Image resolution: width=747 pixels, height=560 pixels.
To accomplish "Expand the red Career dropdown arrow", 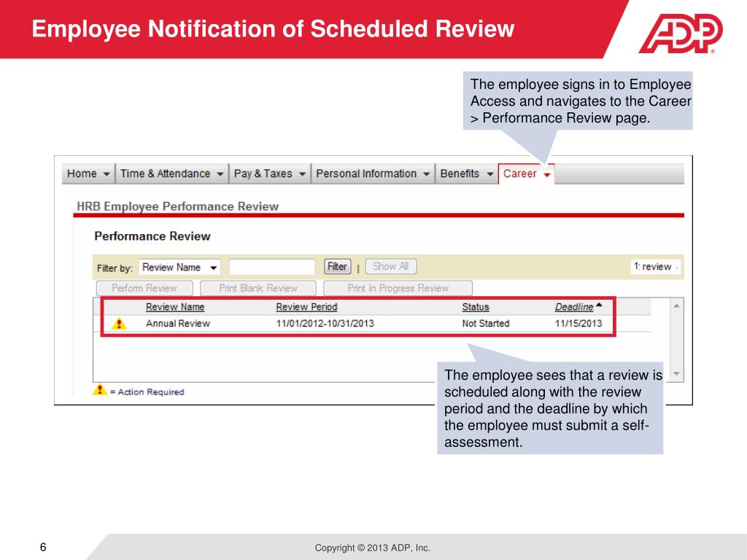I will pos(547,175).
